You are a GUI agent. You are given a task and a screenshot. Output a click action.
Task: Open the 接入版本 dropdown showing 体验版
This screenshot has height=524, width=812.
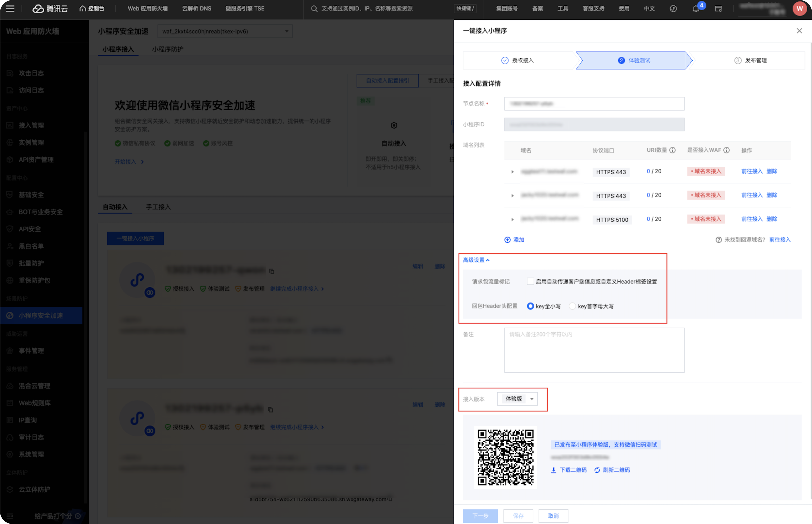point(517,399)
